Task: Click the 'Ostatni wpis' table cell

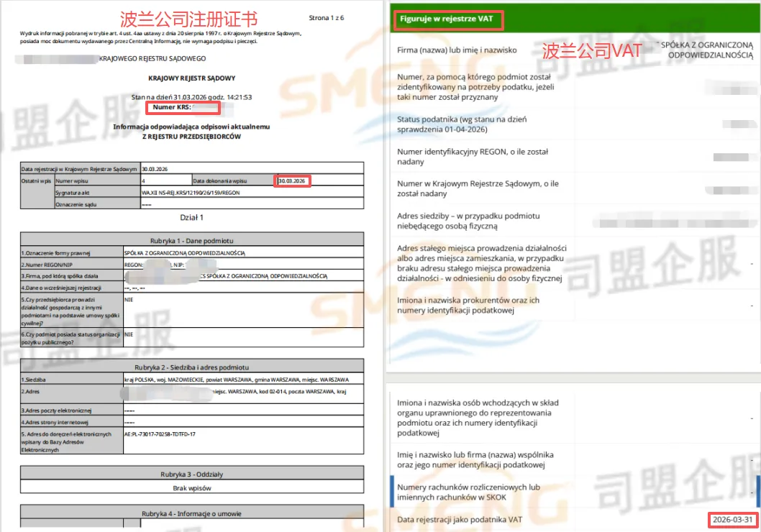Action: pos(37,192)
